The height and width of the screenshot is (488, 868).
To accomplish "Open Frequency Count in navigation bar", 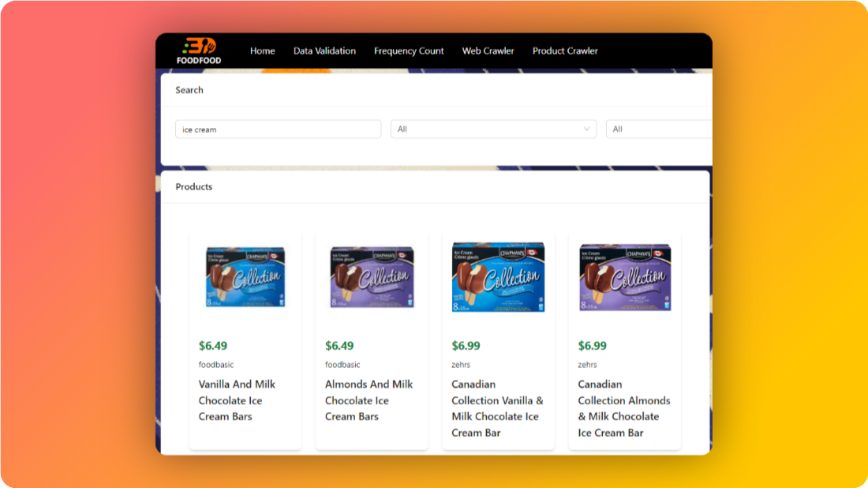I will [x=409, y=51].
